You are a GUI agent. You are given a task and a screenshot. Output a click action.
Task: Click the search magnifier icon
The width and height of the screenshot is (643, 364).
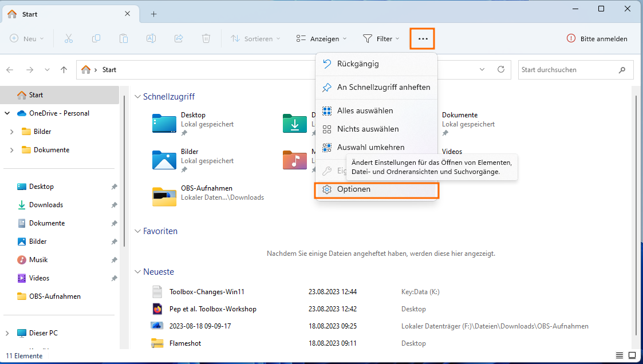point(622,70)
